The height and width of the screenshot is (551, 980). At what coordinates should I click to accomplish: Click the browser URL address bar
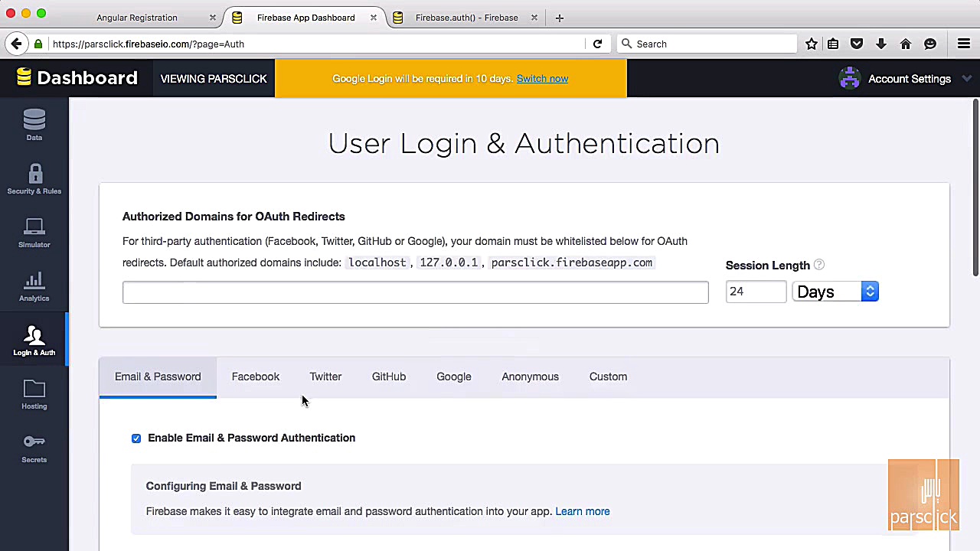[318, 44]
